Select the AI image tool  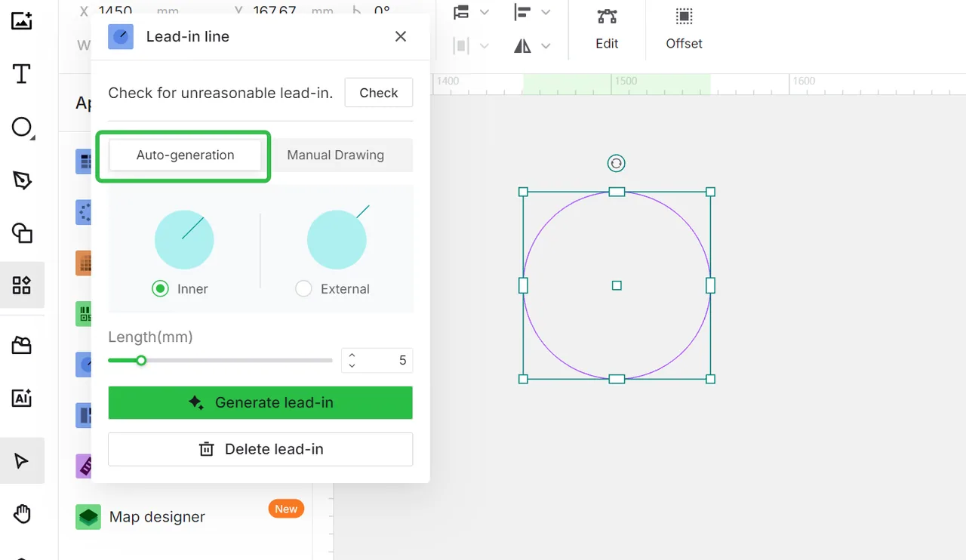pyautogui.click(x=22, y=398)
